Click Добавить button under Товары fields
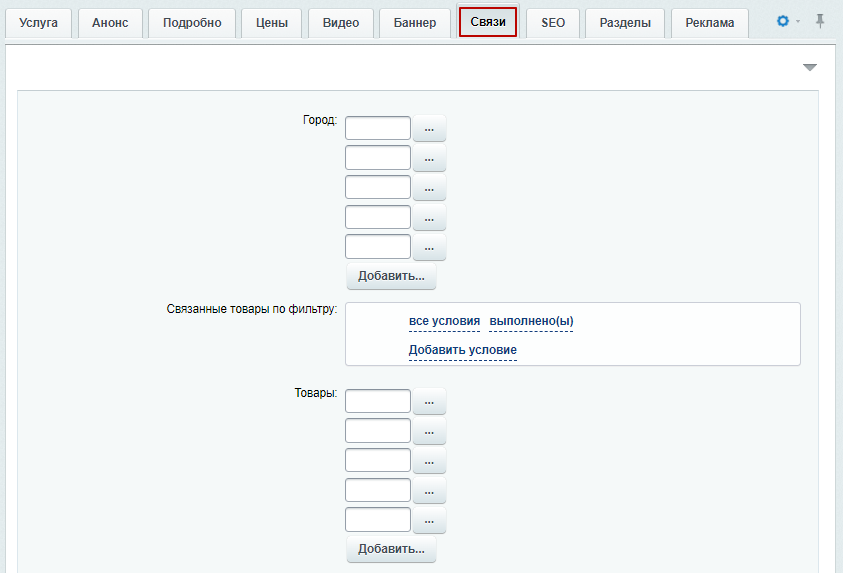This screenshot has height=573, width=843. pos(391,549)
